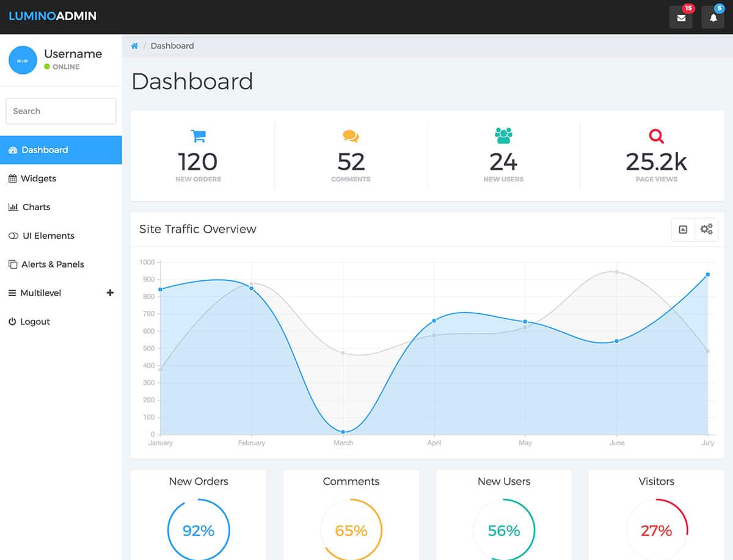Select the Dashboard sidebar item
The image size is (733, 560).
[61, 150]
